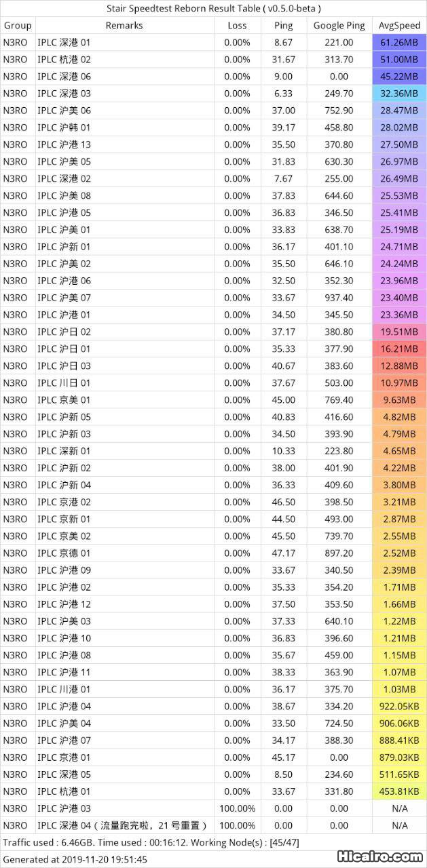
Task: Select the IPLC 沪韩 01 remark
Action: click(64, 127)
